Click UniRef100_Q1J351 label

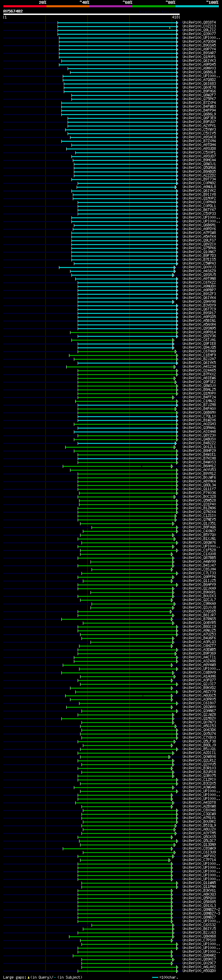point(199,524)
